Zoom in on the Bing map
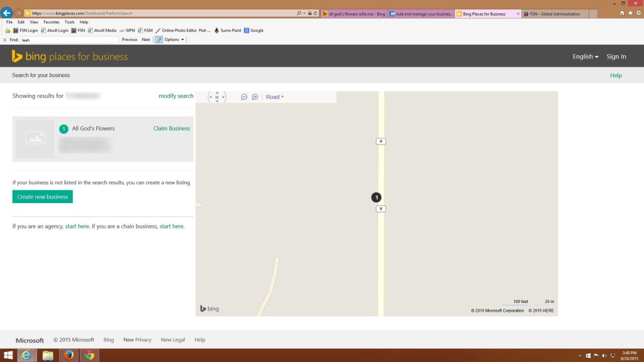 tap(255, 97)
